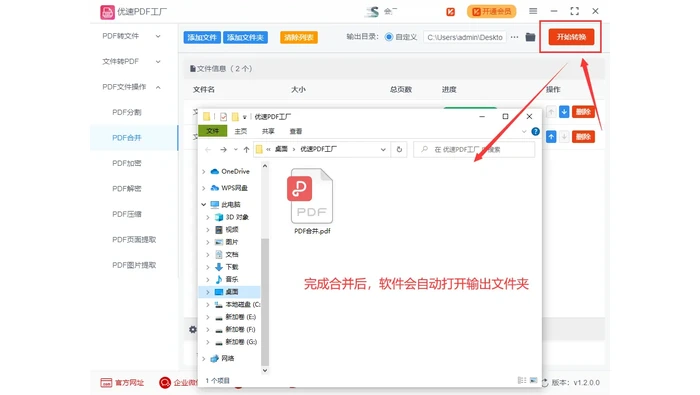The width and height of the screenshot is (700, 395).
Task: Select the 自定义 output radio button
Action: [389, 37]
